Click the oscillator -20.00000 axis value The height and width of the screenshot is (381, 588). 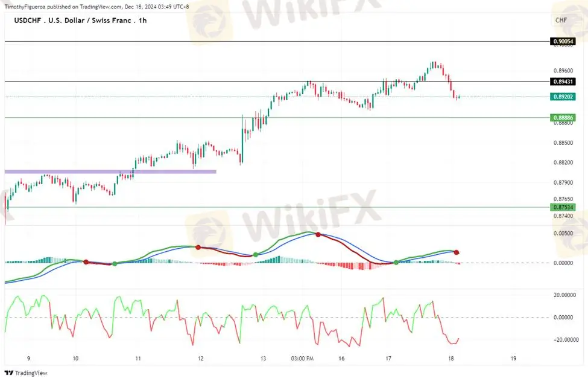tap(566, 339)
